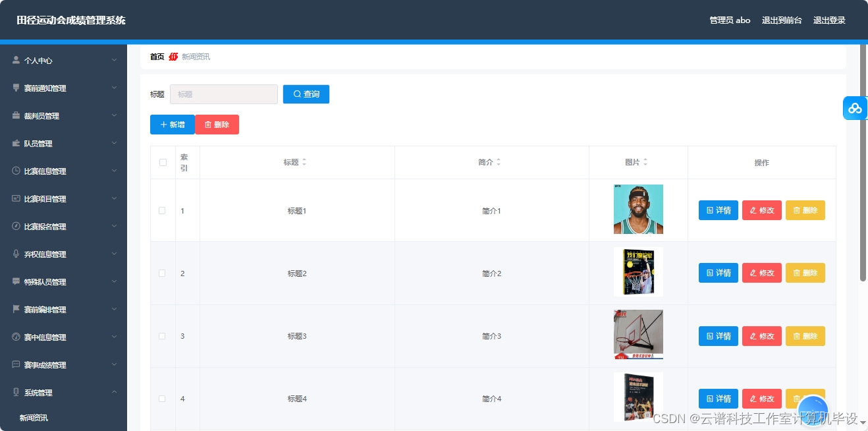
Task: Click 退出登录 in top-right navigation
Action: [829, 20]
